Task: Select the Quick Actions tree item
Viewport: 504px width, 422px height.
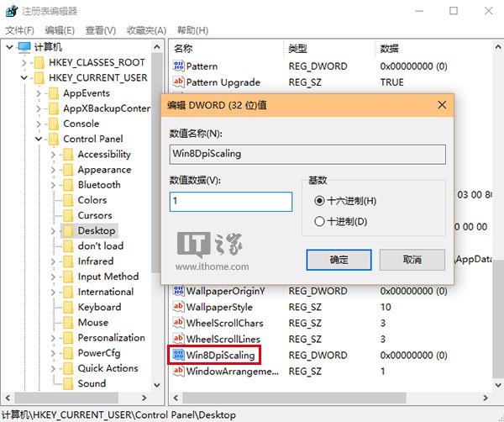Action: [x=108, y=368]
